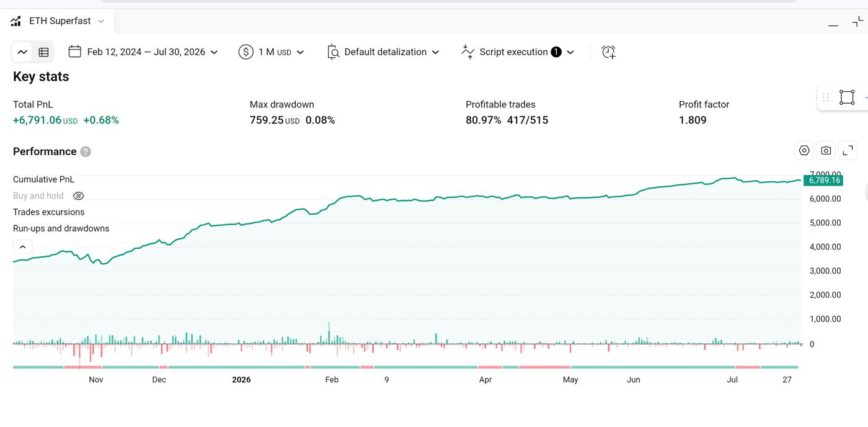Click the Total PnL label
Screen dimensions: 868x427
coord(33,105)
